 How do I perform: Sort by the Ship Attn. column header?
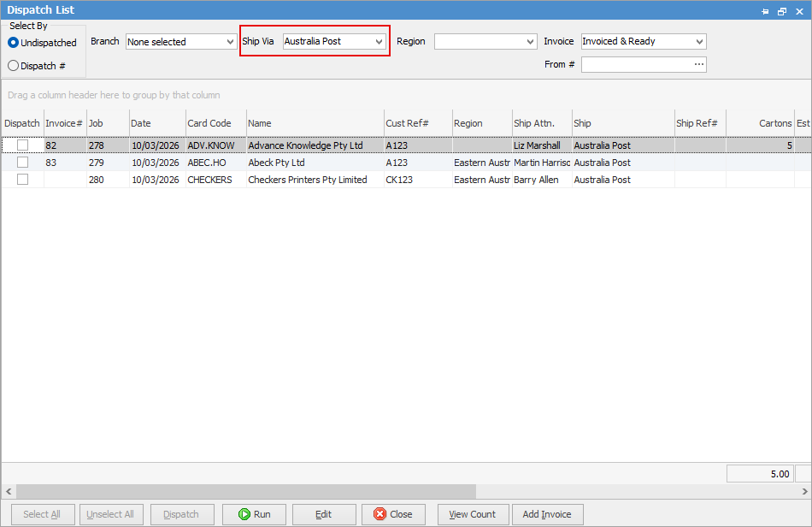(542, 123)
